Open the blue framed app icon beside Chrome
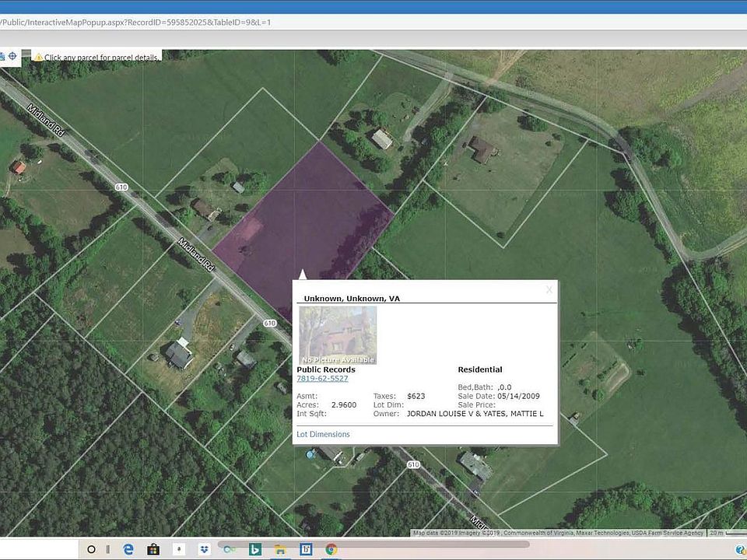 (x=305, y=550)
